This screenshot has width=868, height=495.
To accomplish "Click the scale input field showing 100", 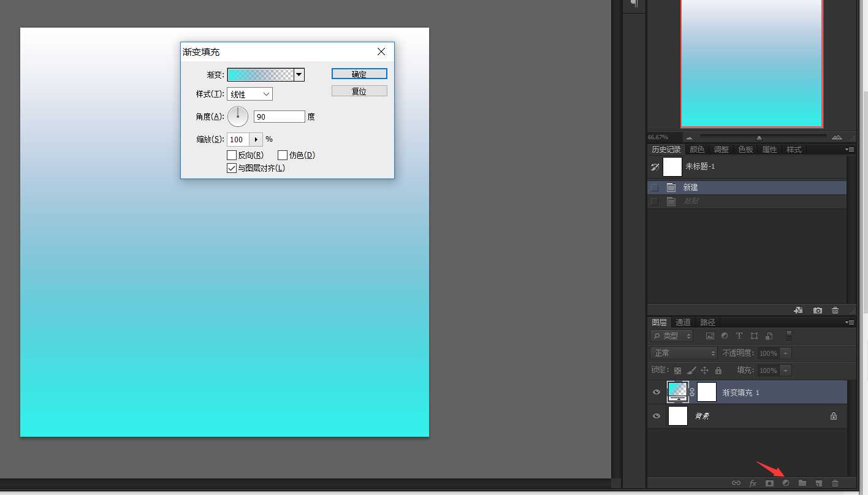I will pos(238,139).
